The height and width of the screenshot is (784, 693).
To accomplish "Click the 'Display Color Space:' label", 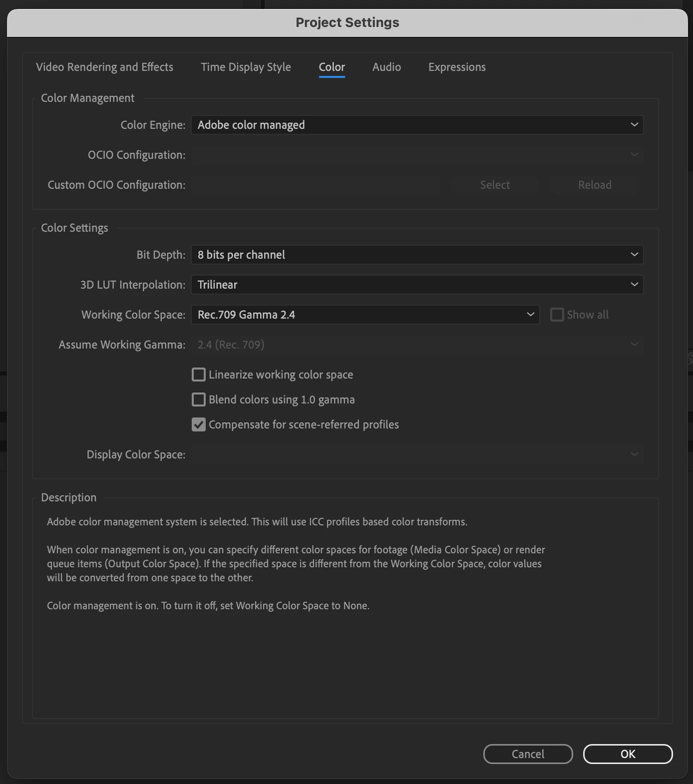I will click(x=136, y=454).
